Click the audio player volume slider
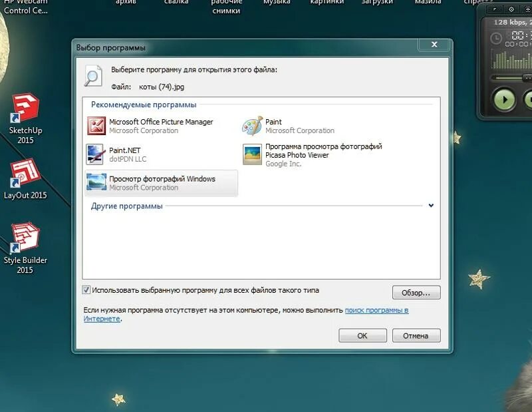The image size is (532, 412). pos(511,78)
